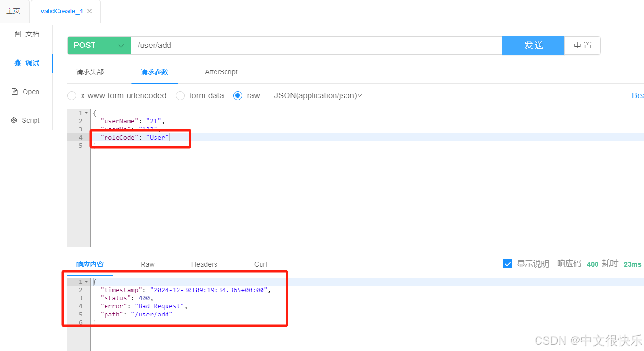Open the AfterScript tab
Viewport: 644px width, 351px height.
tap(221, 72)
